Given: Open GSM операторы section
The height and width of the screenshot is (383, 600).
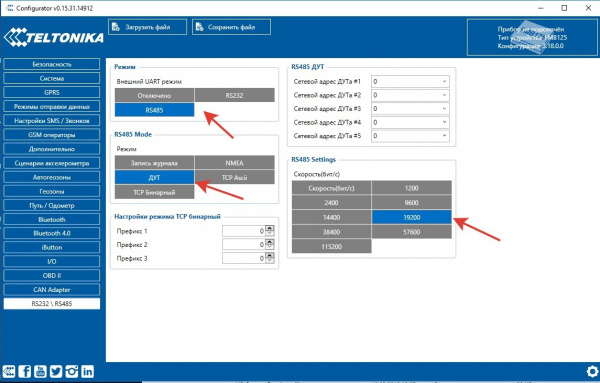Looking at the screenshot, I should pyautogui.click(x=52, y=135).
